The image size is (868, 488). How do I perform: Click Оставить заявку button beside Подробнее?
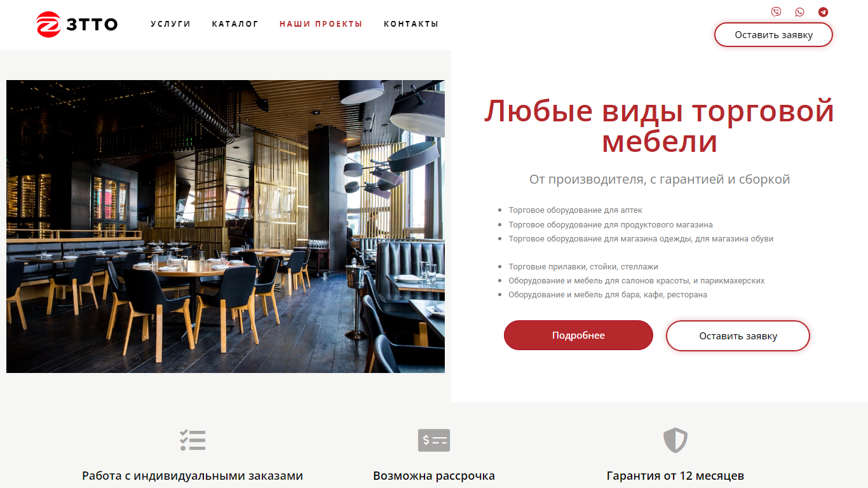(x=738, y=335)
